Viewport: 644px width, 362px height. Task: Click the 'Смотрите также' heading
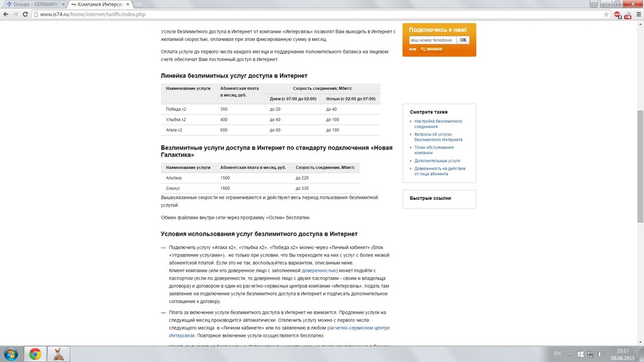point(428,112)
